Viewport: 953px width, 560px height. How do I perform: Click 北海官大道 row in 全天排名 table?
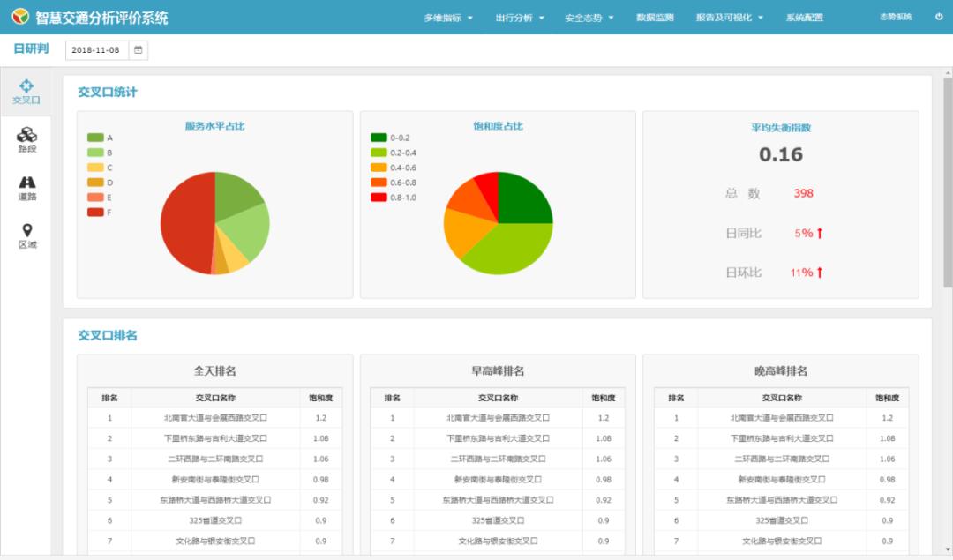(x=215, y=418)
